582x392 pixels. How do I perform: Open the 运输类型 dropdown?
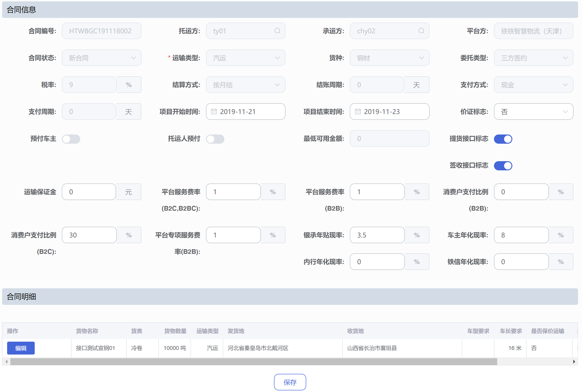pyautogui.click(x=245, y=58)
